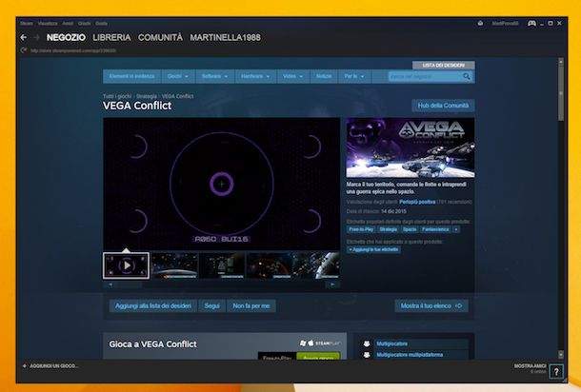581x392 pixels.
Task: Open the LISTA DEI DESIDERI button
Action: click(x=444, y=65)
